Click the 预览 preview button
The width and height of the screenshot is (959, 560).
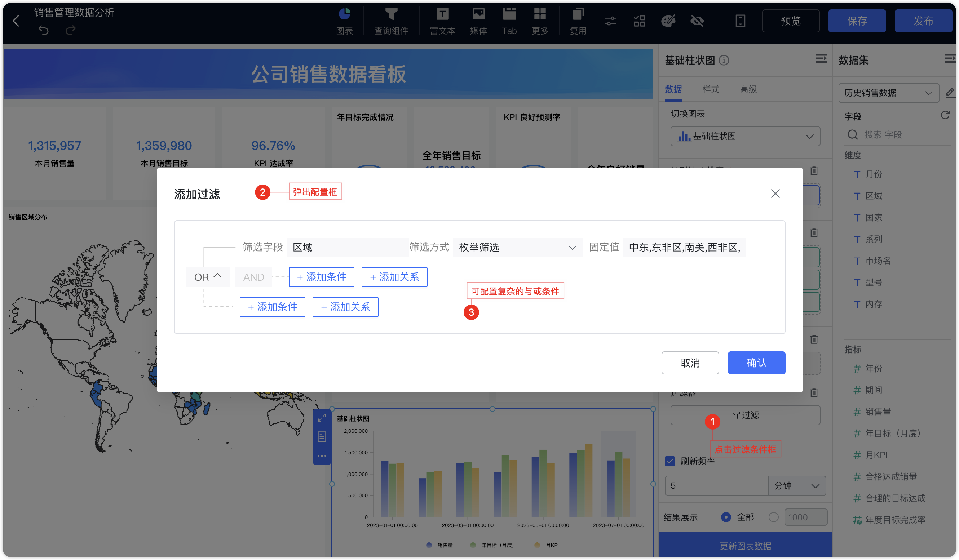(x=791, y=21)
